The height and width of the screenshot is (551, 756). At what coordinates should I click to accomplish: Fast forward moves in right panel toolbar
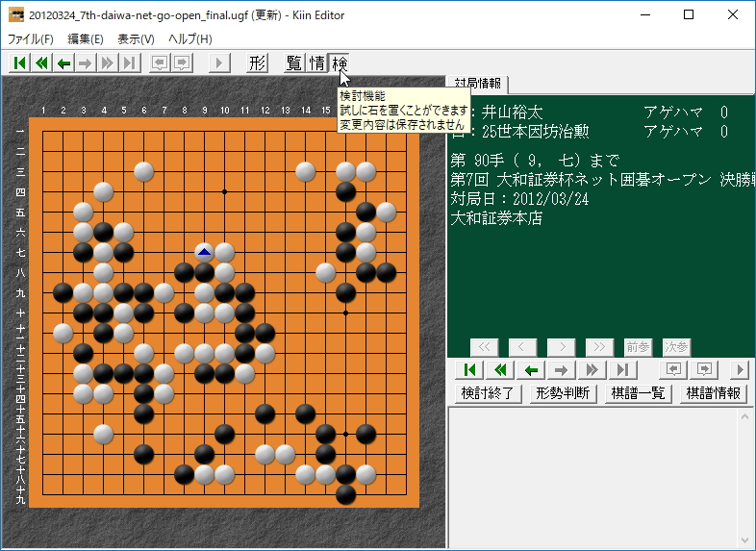[x=592, y=370]
